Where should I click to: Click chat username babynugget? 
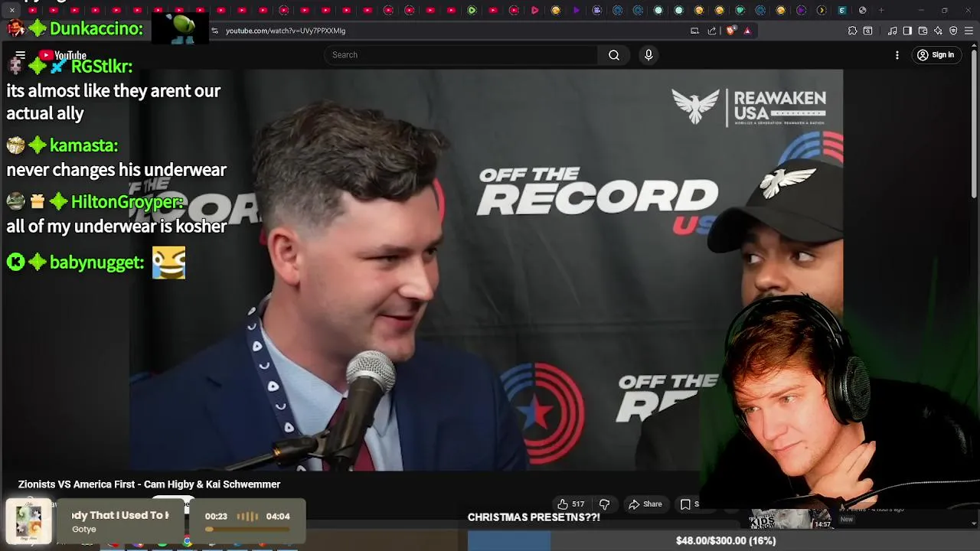[96, 262]
